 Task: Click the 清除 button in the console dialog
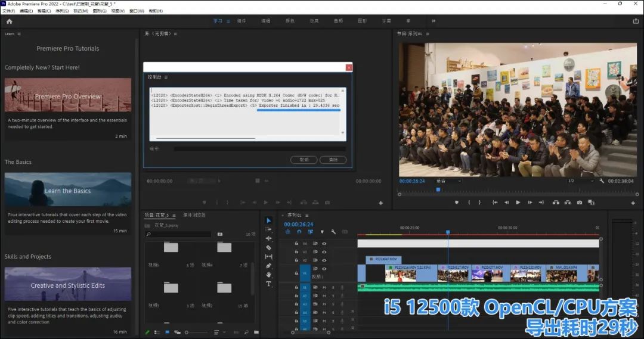click(333, 160)
